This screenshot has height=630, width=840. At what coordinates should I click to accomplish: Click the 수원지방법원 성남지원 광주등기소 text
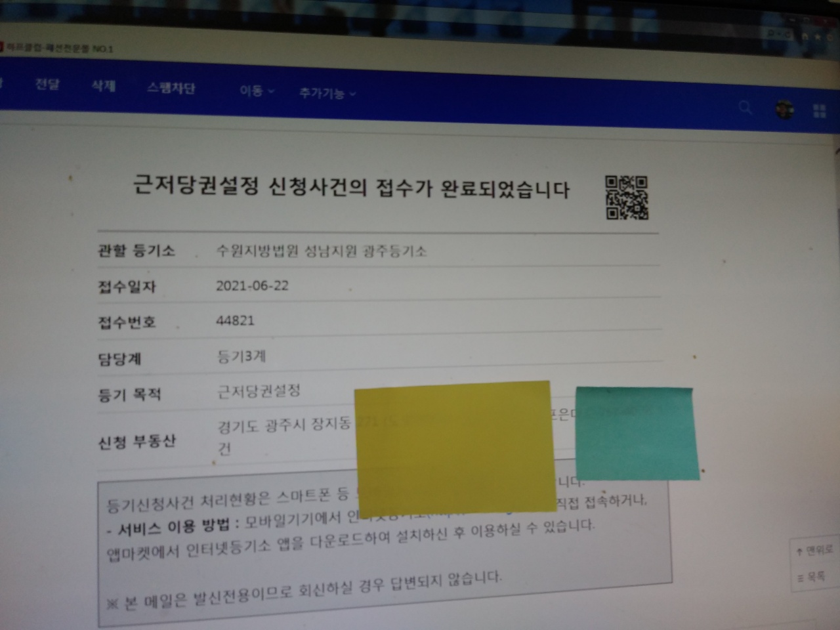pos(322,251)
